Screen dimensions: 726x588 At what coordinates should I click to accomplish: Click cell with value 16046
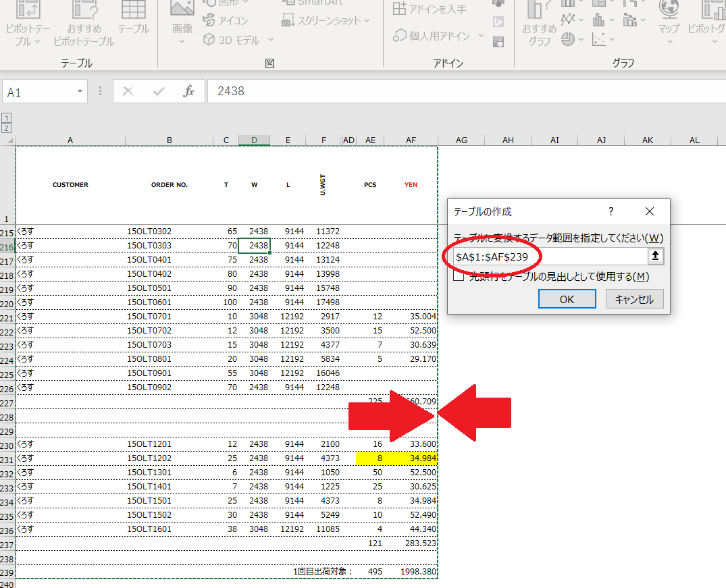323,373
